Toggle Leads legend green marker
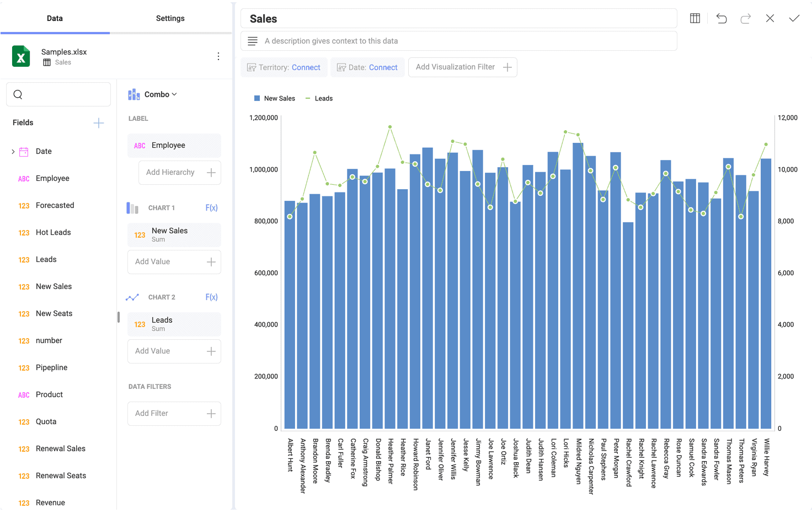The width and height of the screenshot is (812, 524). (x=308, y=99)
